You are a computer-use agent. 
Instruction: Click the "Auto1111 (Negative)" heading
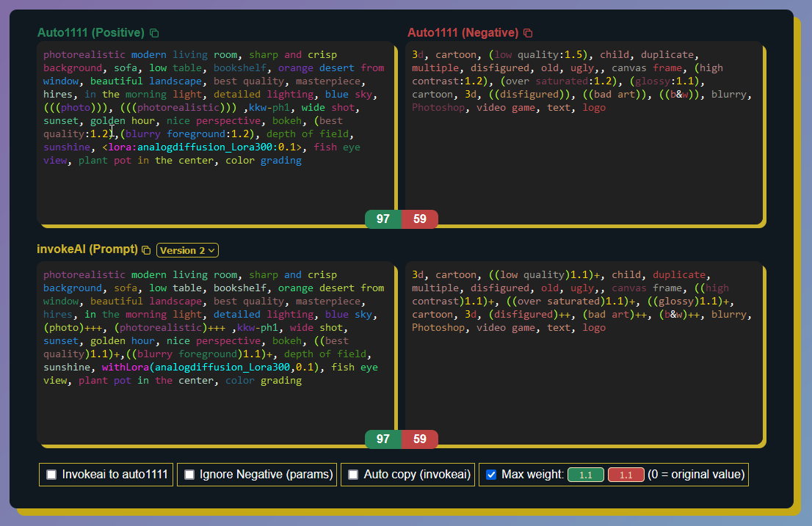(463, 32)
